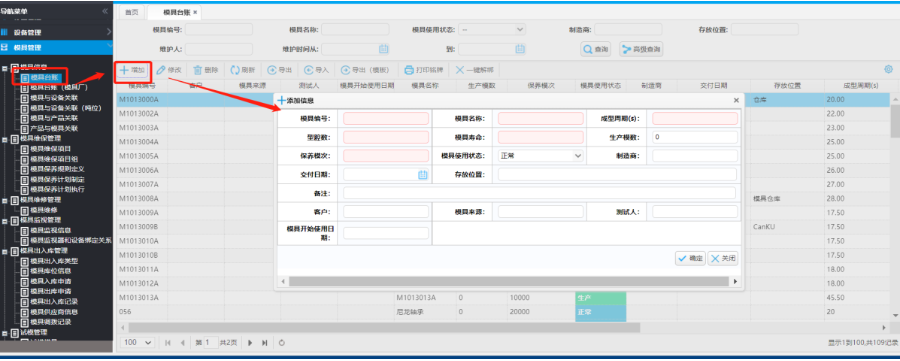This screenshot has width=900, height=361.
Task: Click the 模具名称 field in the dialog
Action: tap(540, 118)
